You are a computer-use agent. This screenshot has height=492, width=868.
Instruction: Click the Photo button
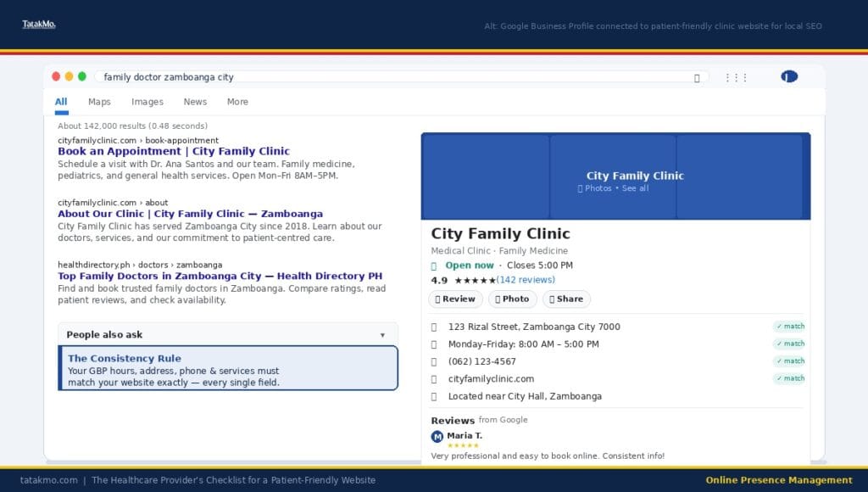pyautogui.click(x=513, y=299)
